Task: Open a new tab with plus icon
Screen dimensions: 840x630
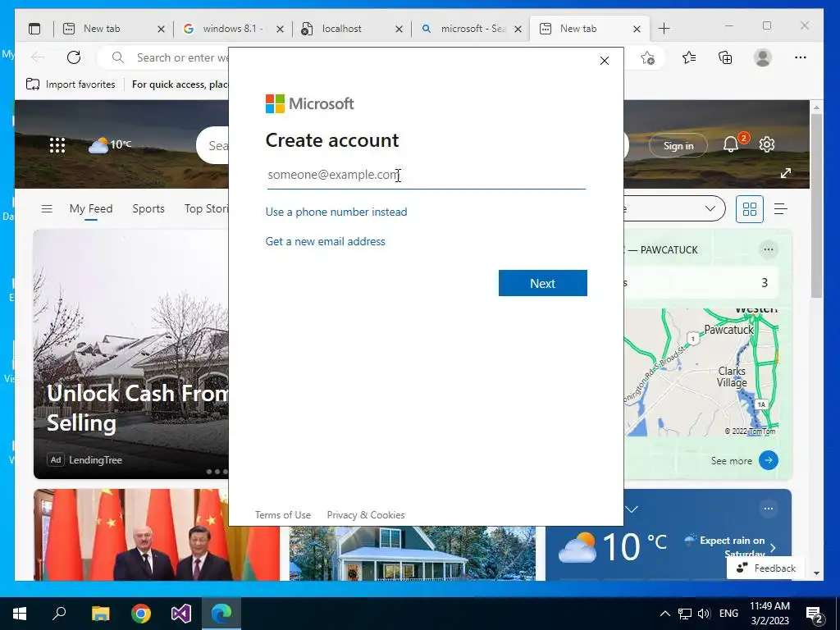Action: pyautogui.click(x=664, y=29)
